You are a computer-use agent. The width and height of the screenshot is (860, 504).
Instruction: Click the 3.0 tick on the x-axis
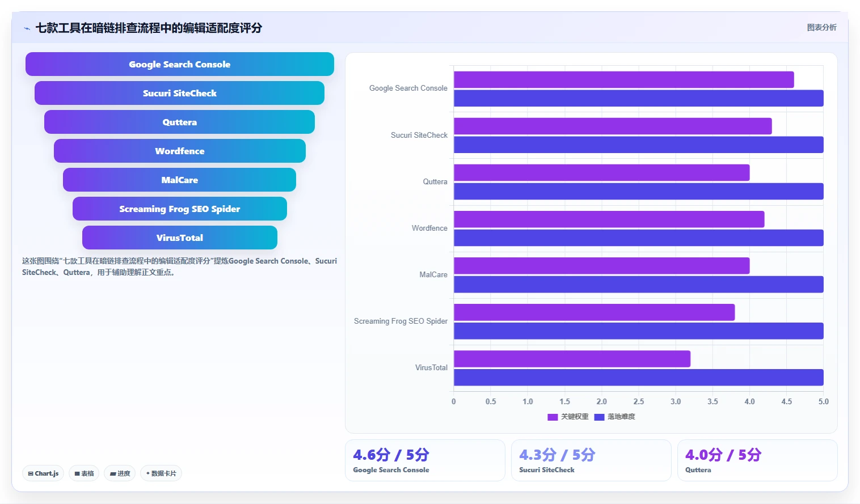[x=676, y=401]
